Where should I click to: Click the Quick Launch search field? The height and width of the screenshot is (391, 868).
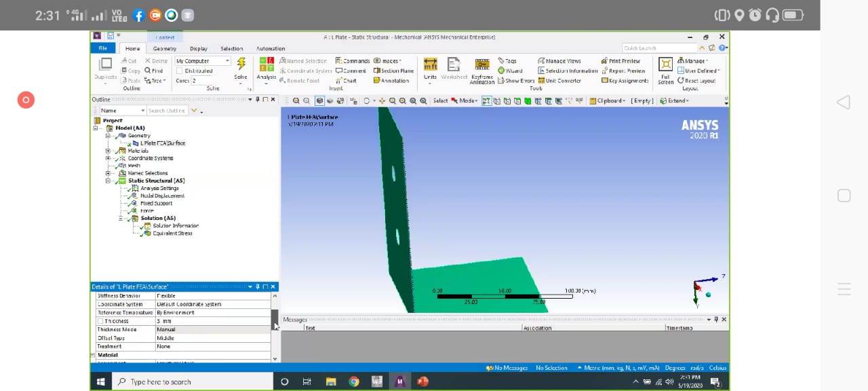pos(659,48)
